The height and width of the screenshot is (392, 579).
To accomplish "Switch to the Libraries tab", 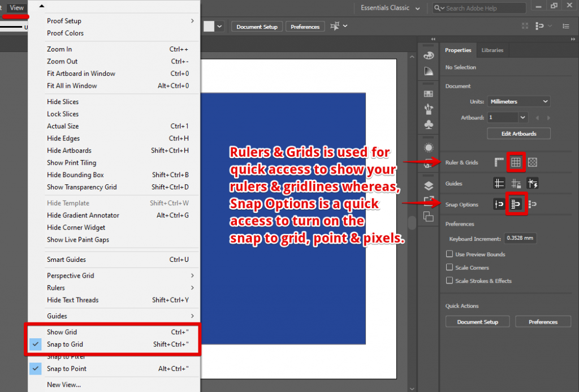I will [x=492, y=50].
